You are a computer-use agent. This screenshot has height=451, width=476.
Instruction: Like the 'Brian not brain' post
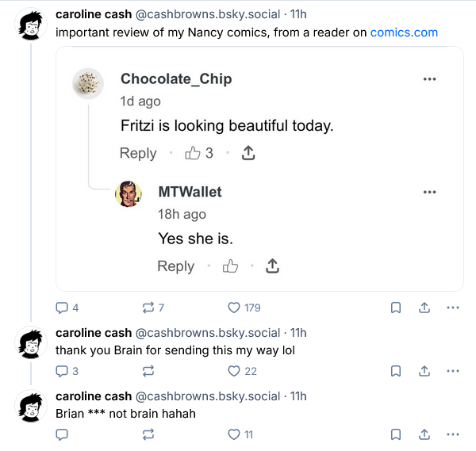[x=234, y=434]
